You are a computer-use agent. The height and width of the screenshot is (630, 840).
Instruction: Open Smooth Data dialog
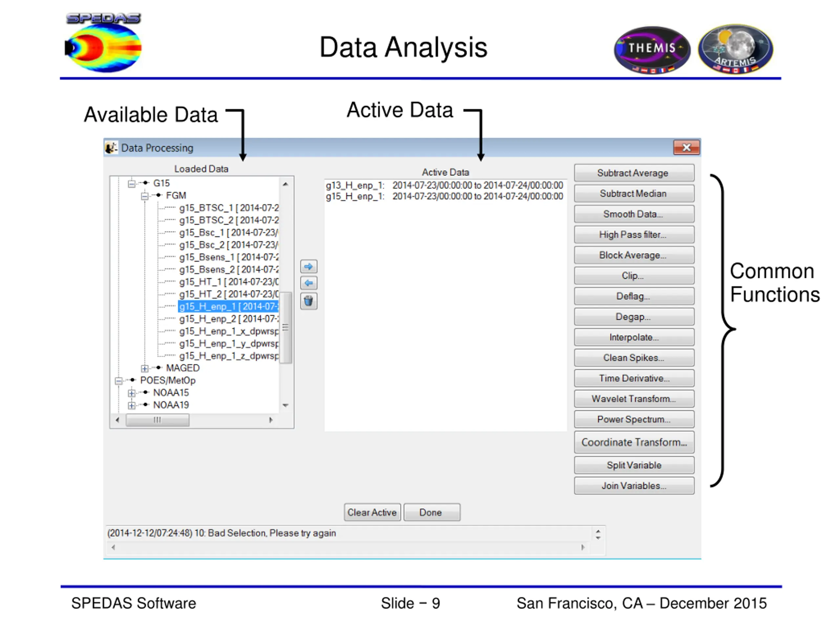[x=634, y=214]
